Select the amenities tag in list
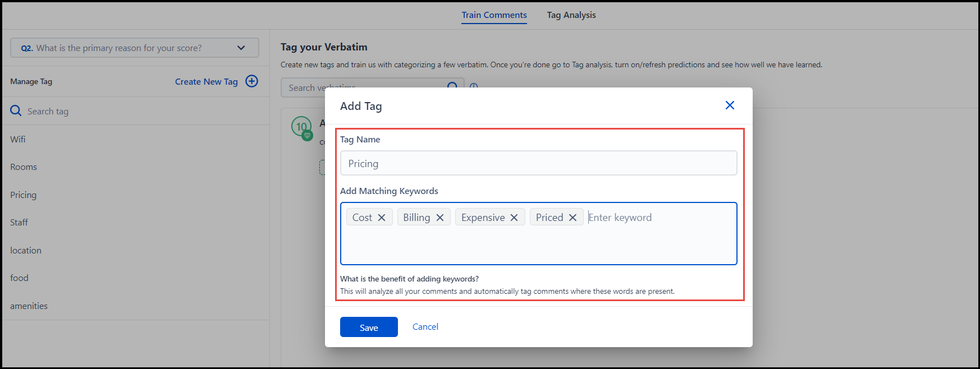 click(x=29, y=306)
